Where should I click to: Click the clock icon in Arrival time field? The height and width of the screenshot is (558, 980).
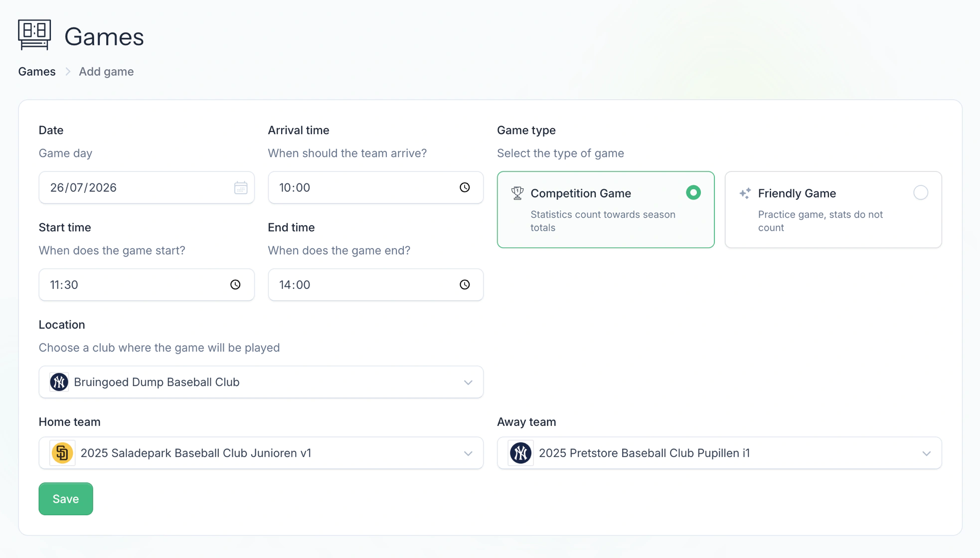point(465,187)
